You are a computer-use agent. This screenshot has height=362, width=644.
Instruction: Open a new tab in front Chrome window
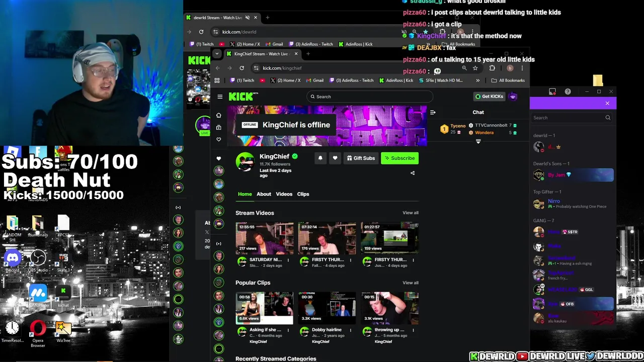308,54
